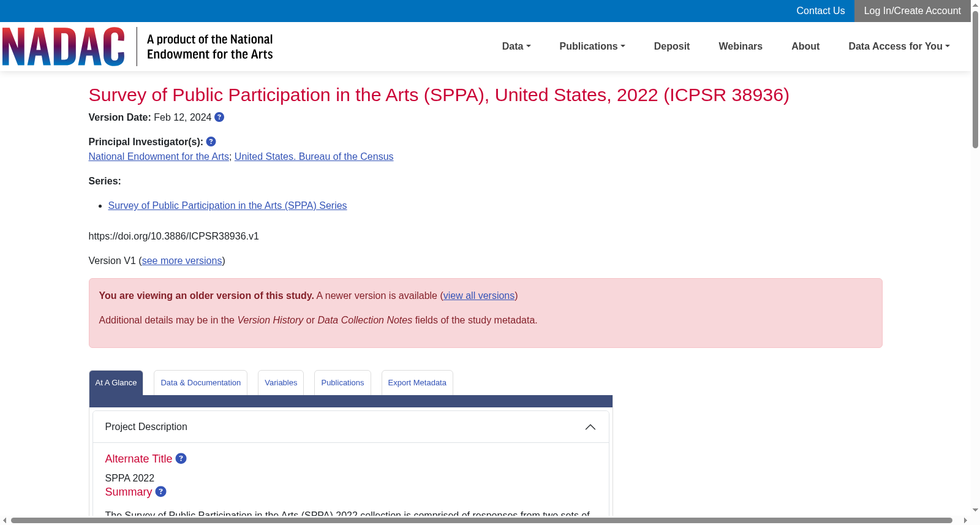The height and width of the screenshot is (525, 980).
Task: Click the Alternate Title help icon
Action: [x=181, y=458]
